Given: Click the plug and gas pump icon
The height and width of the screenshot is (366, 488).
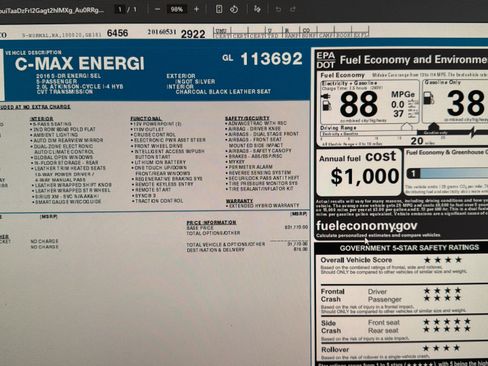Looking at the screenshot, I should point(327,102).
